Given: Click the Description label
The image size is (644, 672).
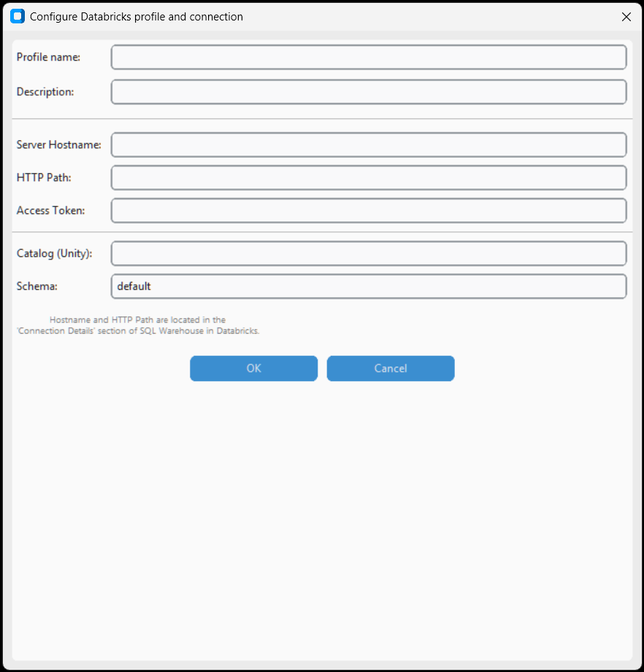Looking at the screenshot, I should point(45,92).
